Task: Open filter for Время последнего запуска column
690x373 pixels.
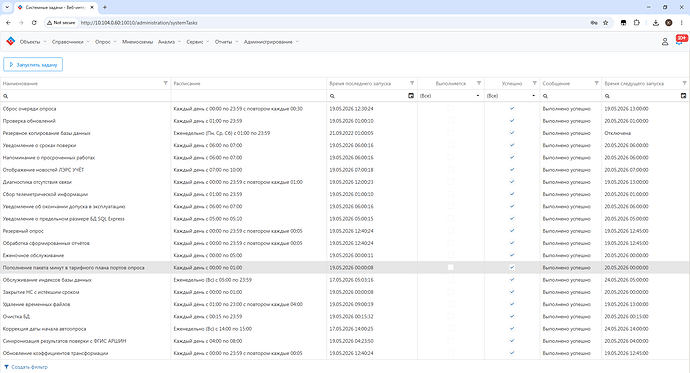Action: (412, 83)
